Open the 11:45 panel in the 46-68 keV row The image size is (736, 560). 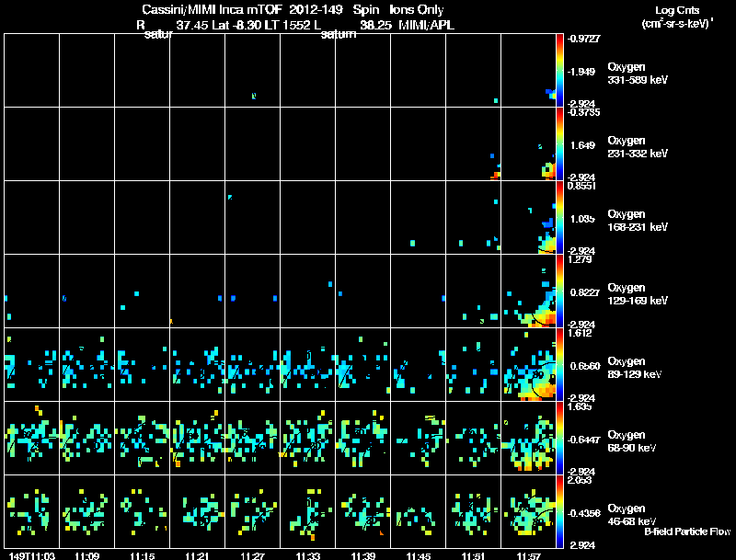click(x=419, y=511)
